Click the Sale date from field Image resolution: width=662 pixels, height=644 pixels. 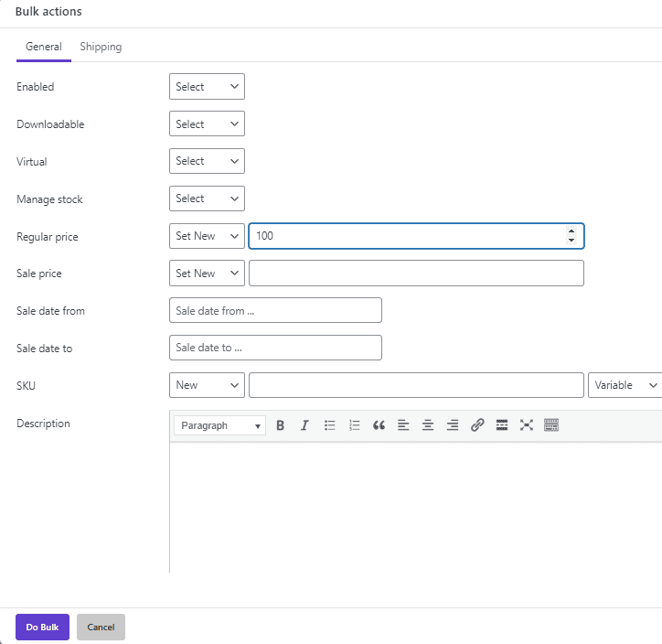[275, 311]
